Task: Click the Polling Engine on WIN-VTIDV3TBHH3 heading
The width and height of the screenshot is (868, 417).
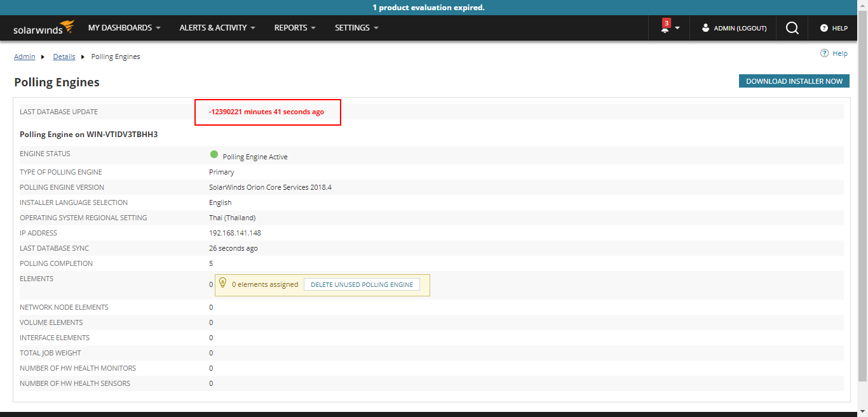Action: click(x=88, y=135)
